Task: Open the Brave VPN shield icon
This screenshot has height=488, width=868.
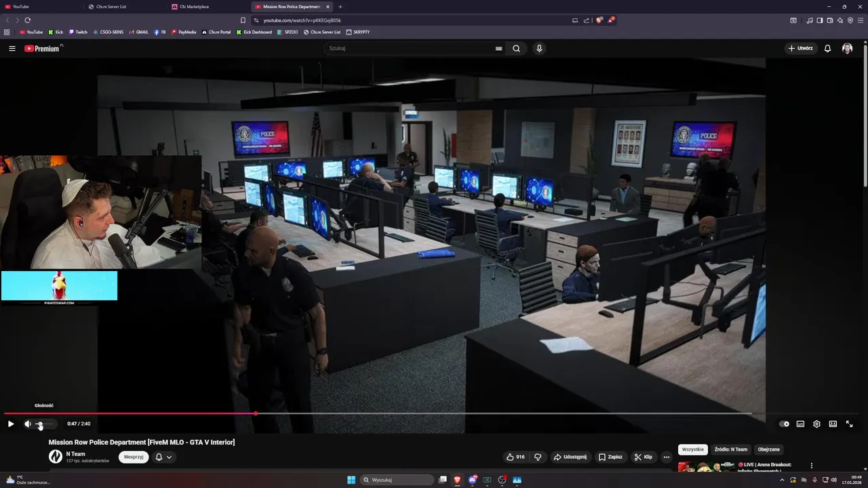Action: [850, 20]
